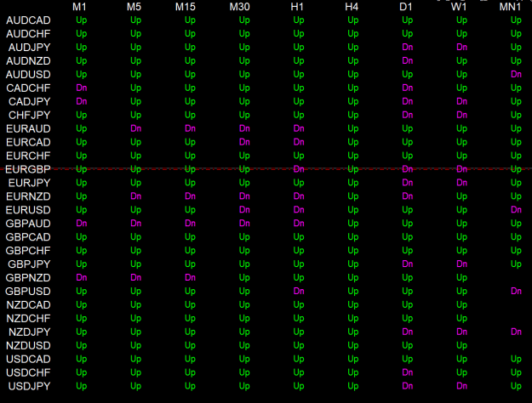
Task: Select the NZDCAD symbol label
Action: pyautogui.click(x=28, y=304)
